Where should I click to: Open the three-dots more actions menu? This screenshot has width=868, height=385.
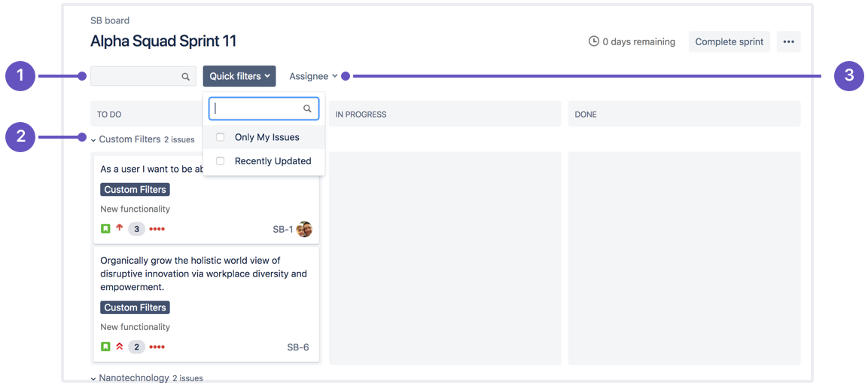[x=788, y=42]
